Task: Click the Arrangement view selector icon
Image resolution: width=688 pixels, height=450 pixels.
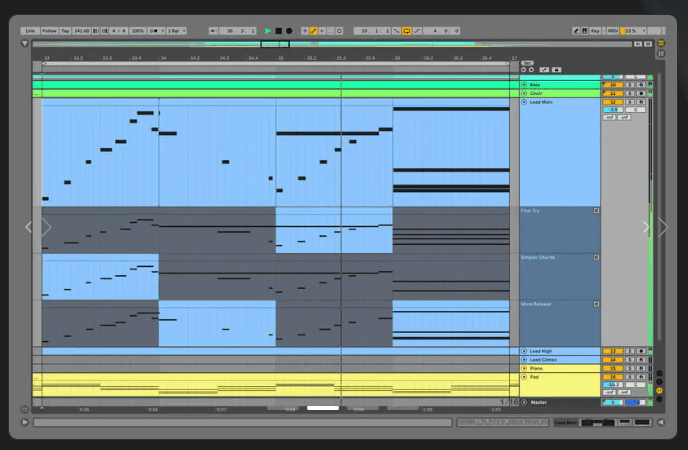Action: pyautogui.click(x=661, y=43)
